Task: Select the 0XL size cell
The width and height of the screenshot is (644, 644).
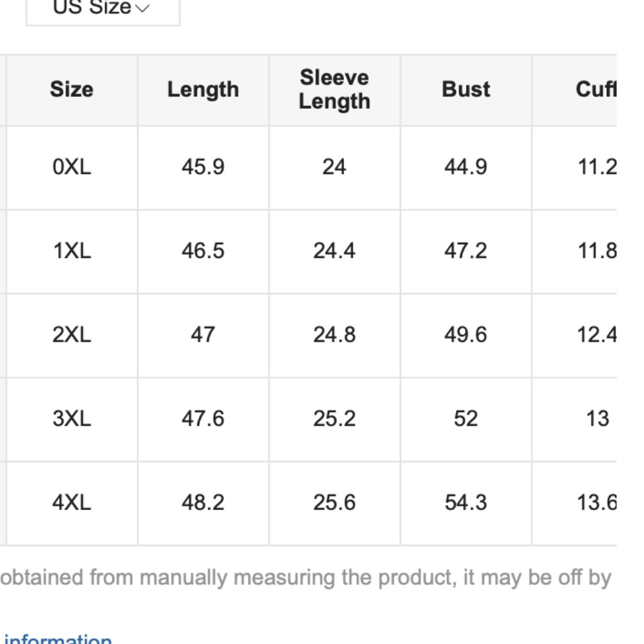Action: coord(71,167)
